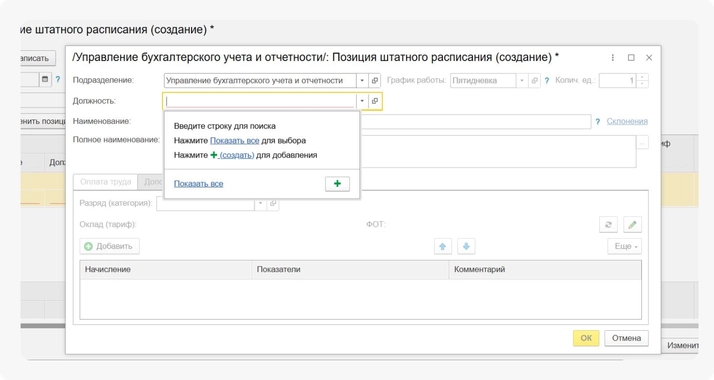Open help icon next to График работы
This screenshot has height=380, width=714.
(547, 81)
